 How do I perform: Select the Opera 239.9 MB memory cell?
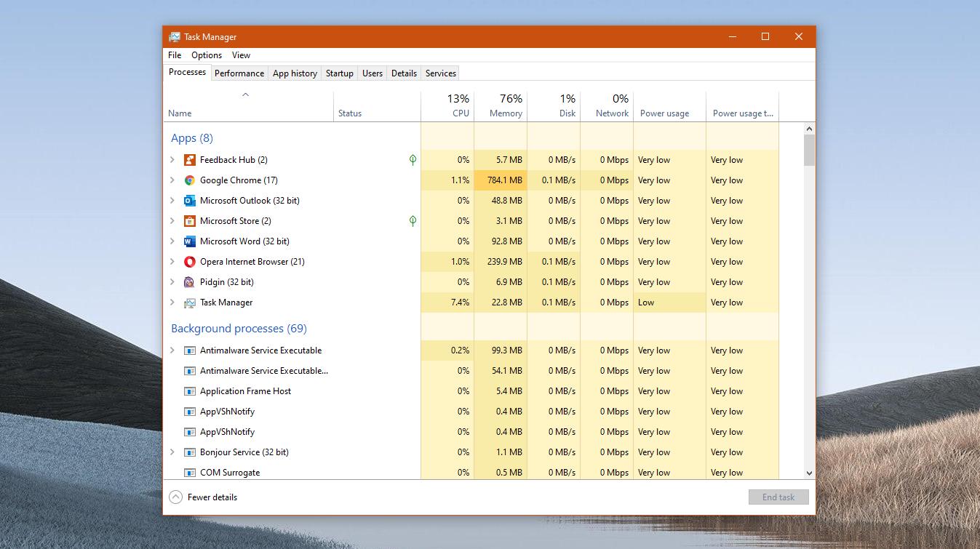[x=501, y=262]
